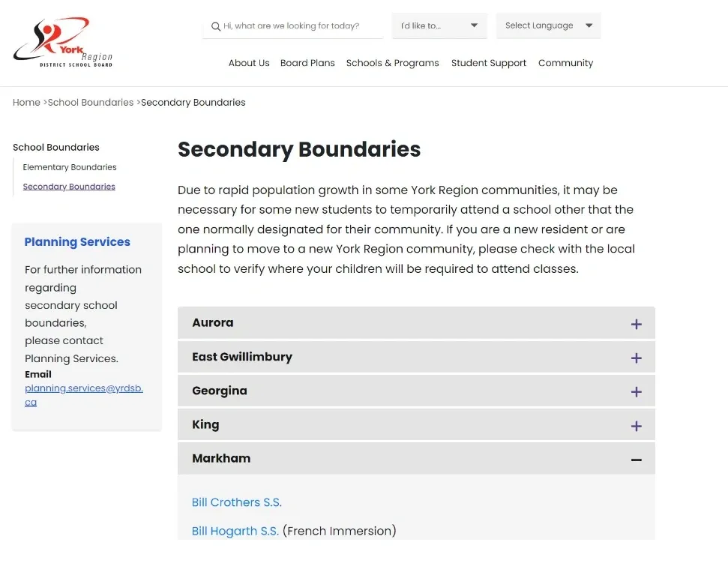Open the About Us menu
The height and width of the screenshot is (563, 728).
pyautogui.click(x=249, y=63)
